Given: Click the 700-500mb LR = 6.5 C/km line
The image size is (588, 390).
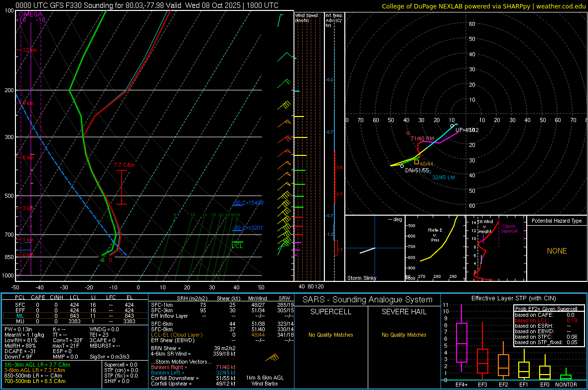Looking at the screenshot, I should click(35, 381).
